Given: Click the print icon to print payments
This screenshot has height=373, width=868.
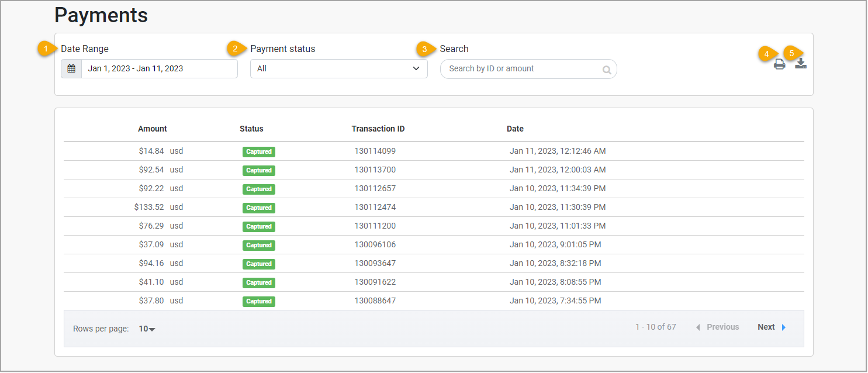Looking at the screenshot, I should 780,64.
